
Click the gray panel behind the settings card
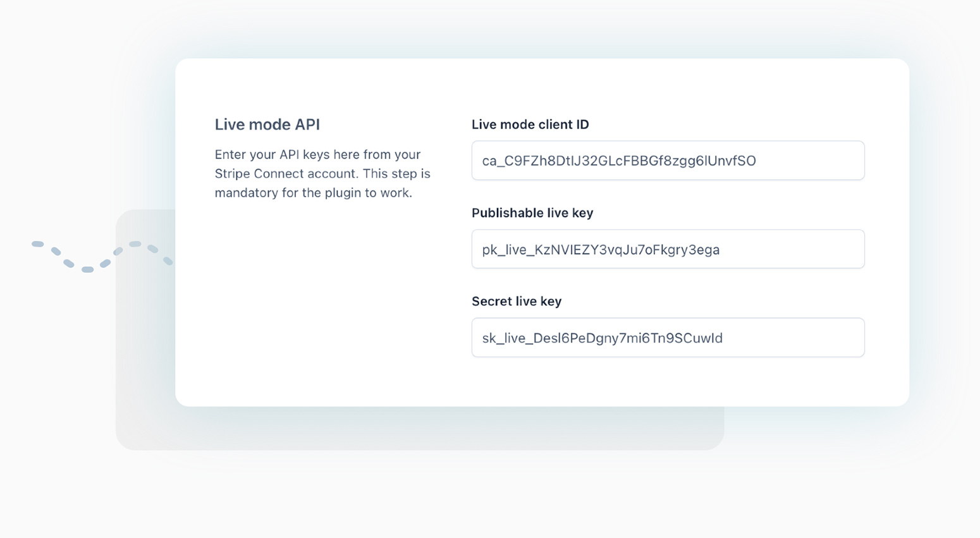pyautogui.click(x=417, y=430)
